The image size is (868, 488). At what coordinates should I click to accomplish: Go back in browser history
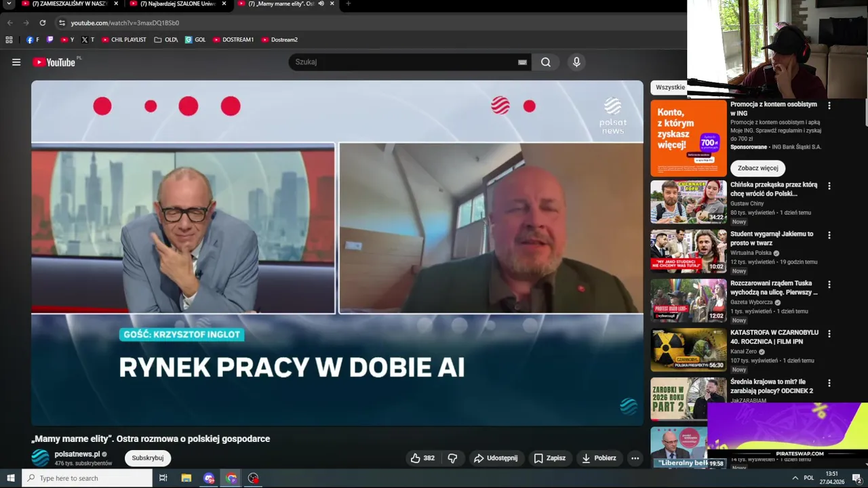[10, 23]
